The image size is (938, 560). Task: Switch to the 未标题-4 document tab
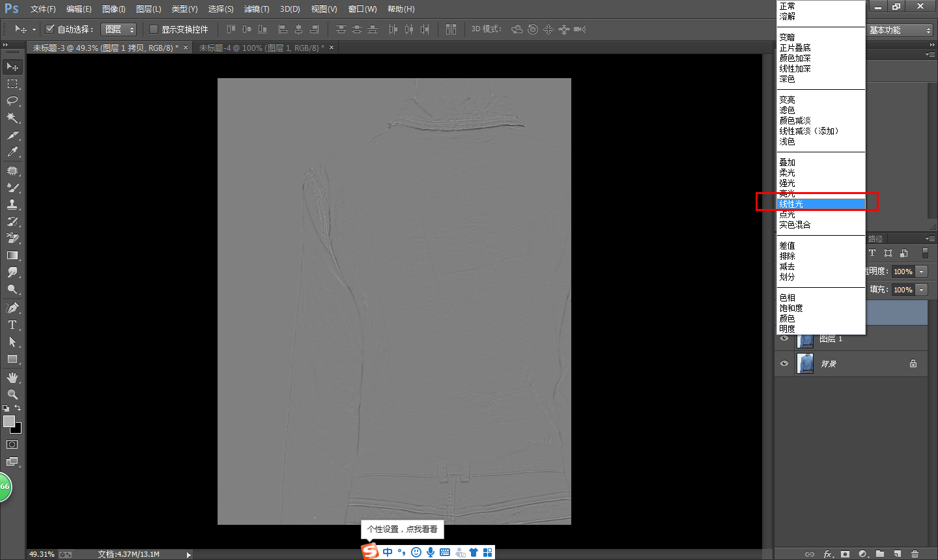pyautogui.click(x=261, y=48)
